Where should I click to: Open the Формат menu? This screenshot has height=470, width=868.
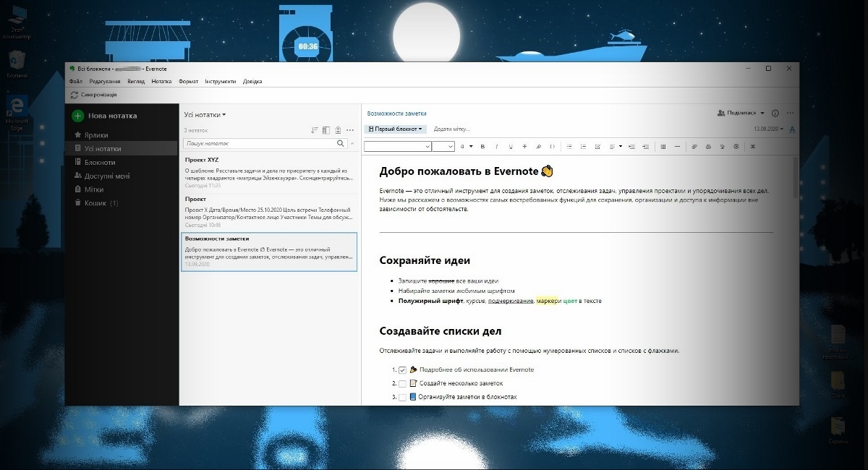pos(188,82)
